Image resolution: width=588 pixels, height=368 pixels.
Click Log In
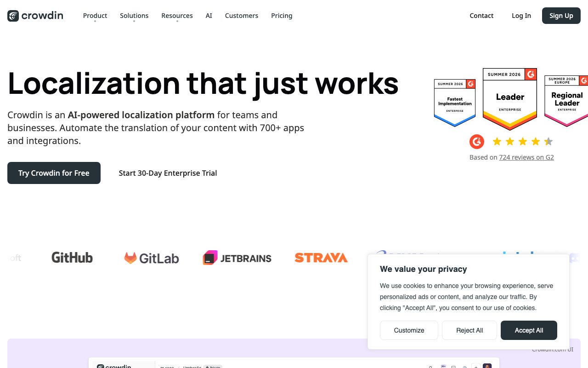(x=521, y=16)
